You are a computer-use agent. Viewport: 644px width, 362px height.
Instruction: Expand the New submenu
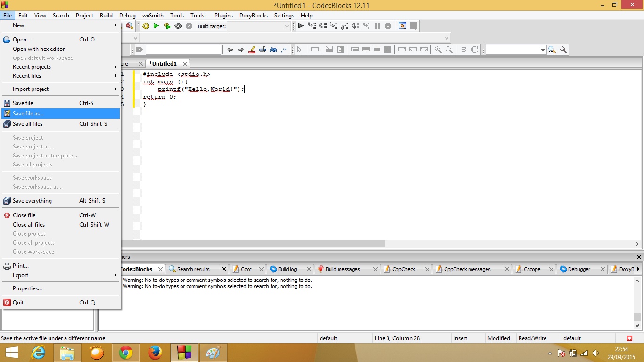(60, 25)
